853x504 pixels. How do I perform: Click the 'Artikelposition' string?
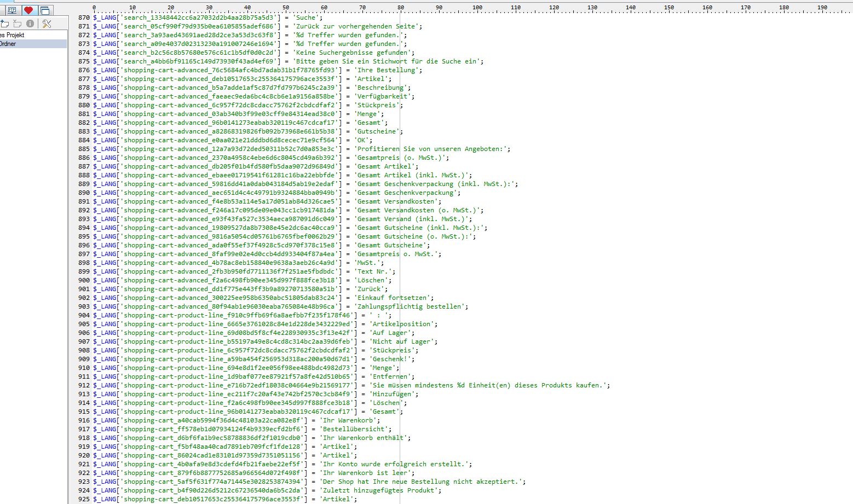pyautogui.click(x=402, y=324)
